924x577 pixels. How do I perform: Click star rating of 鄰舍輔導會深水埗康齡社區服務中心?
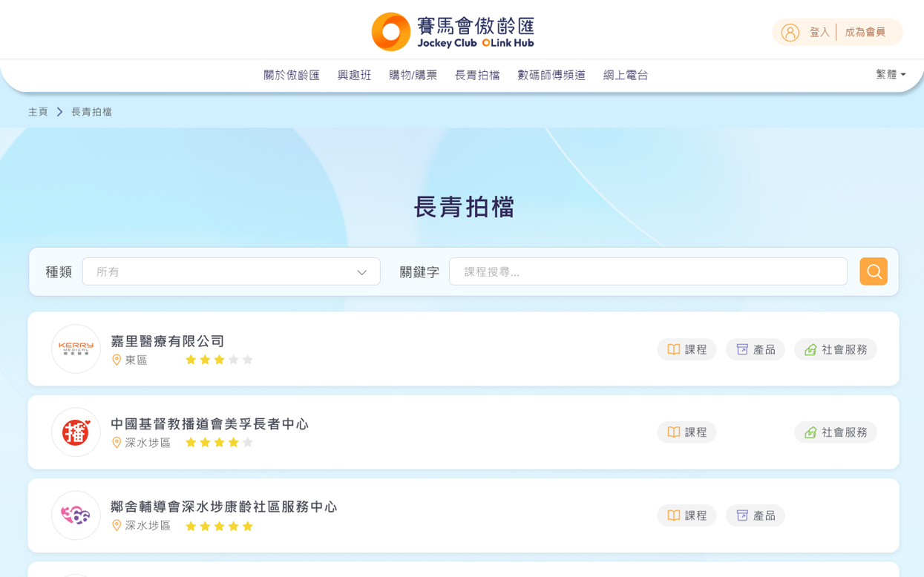[x=219, y=526]
